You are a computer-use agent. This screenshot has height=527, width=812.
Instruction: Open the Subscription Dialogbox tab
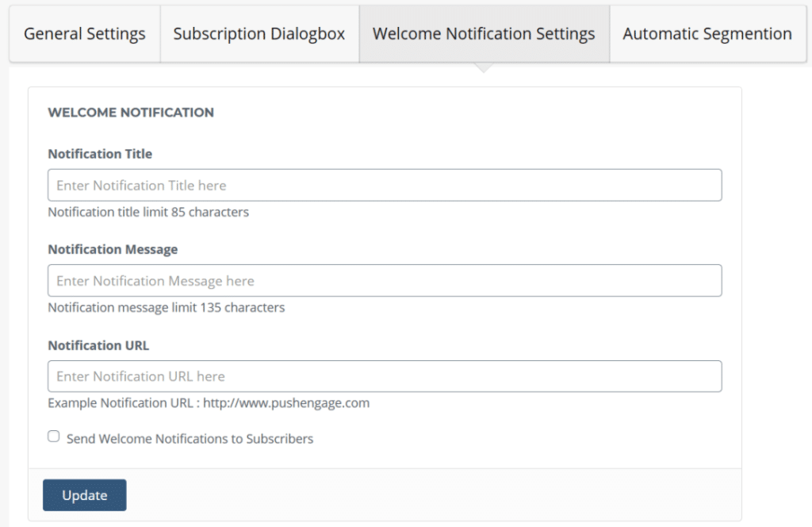(x=259, y=33)
